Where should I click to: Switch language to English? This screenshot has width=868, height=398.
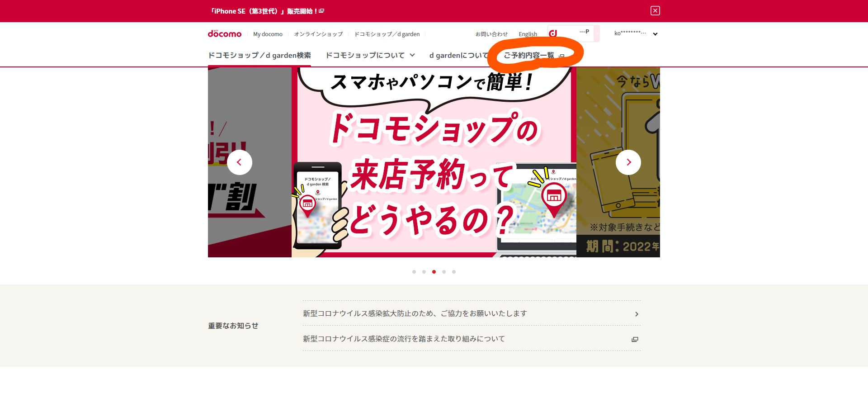528,34
